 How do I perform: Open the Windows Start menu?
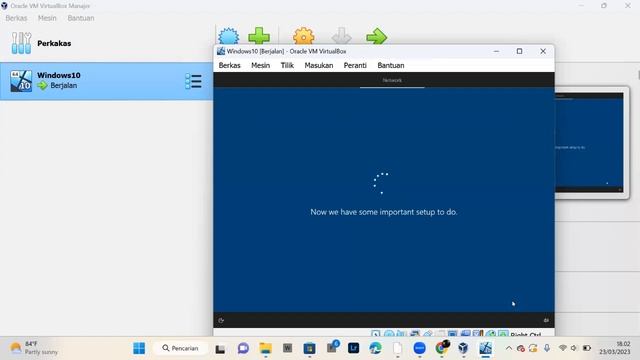139,348
